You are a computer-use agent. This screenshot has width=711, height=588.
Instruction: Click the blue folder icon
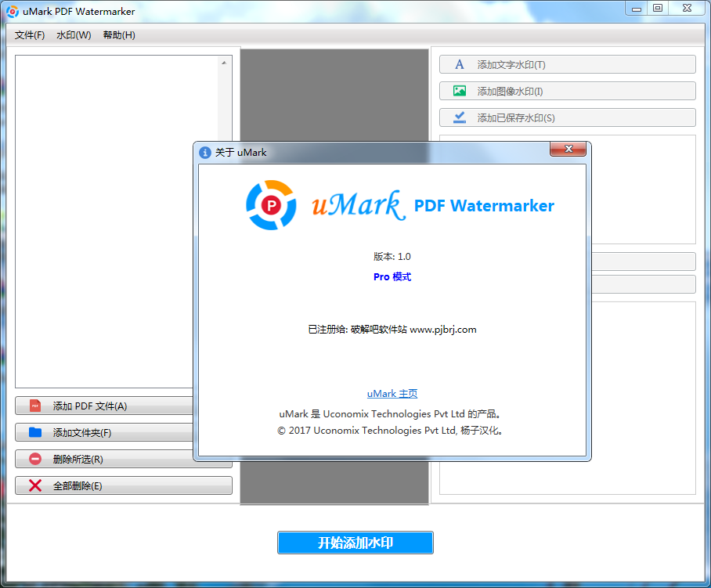[35, 432]
